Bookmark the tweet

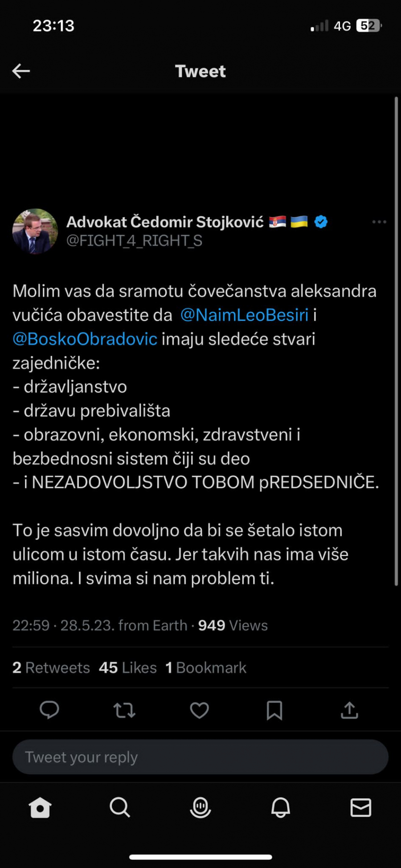click(274, 710)
